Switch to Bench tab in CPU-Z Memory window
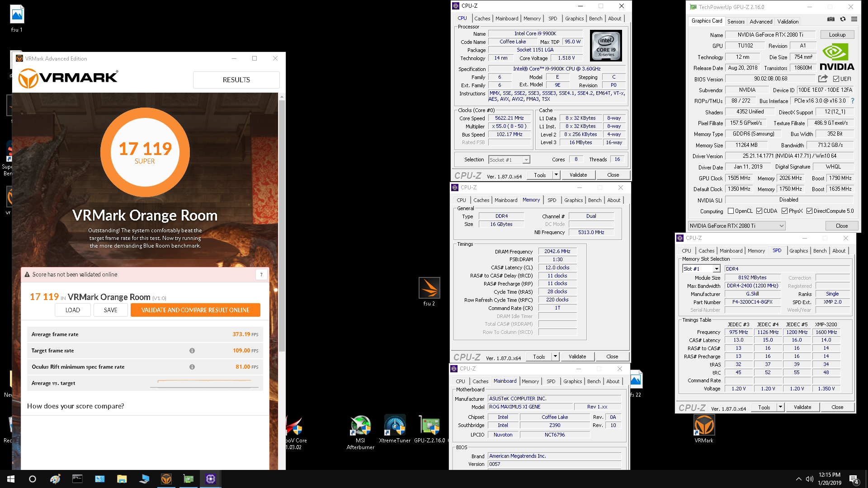This screenshot has width=868, height=488. pyautogui.click(x=595, y=200)
